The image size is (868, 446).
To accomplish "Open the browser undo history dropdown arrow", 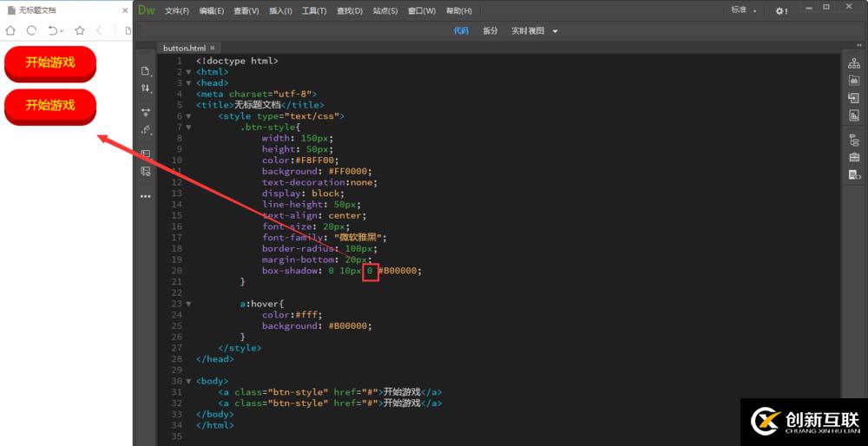I will (x=62, y=31).
